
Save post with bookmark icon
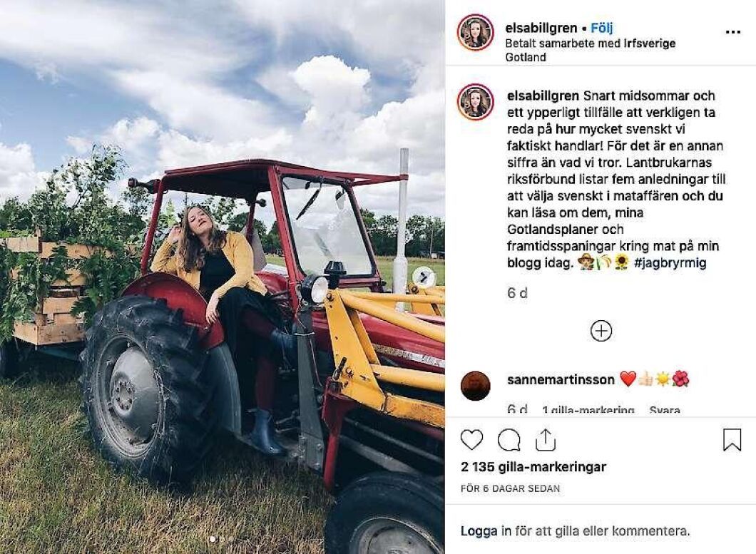tap(732, 440)
